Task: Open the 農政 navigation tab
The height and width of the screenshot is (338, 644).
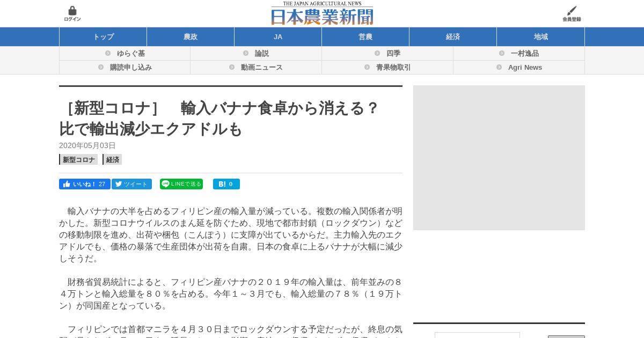Action: pos(191,37)
